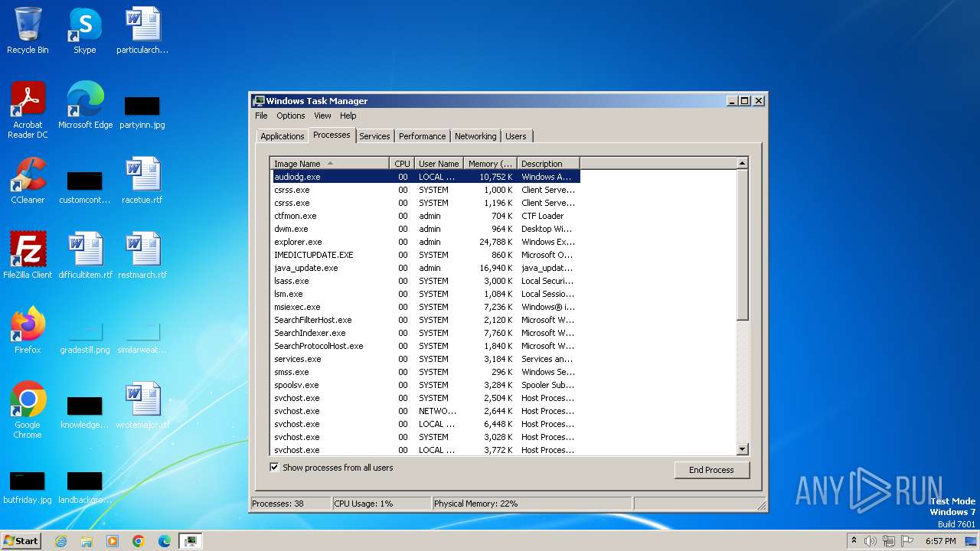Open the particularch Word document icon

pyautogui.click(x=142, y=31)
